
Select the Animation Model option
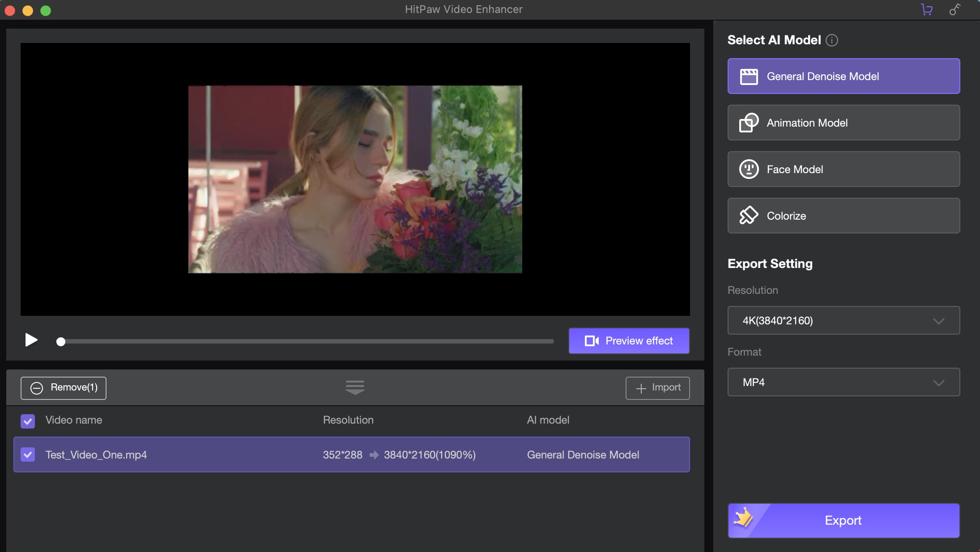click(x=844, y=123)
